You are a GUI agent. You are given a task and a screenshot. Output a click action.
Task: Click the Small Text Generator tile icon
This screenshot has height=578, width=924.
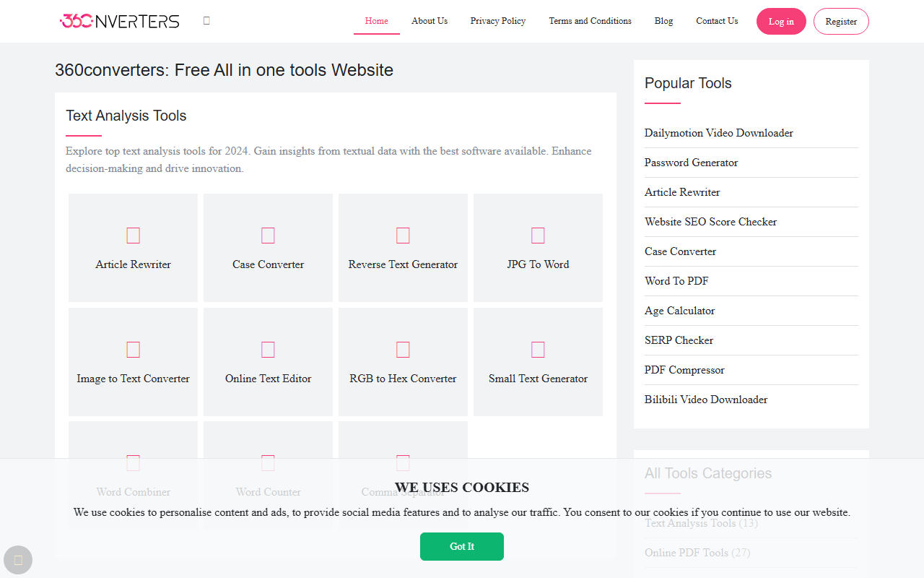pos(538,350)
